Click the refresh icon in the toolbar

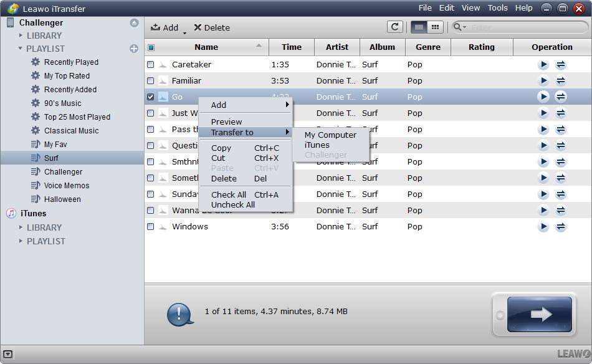[x=394, y=27]
